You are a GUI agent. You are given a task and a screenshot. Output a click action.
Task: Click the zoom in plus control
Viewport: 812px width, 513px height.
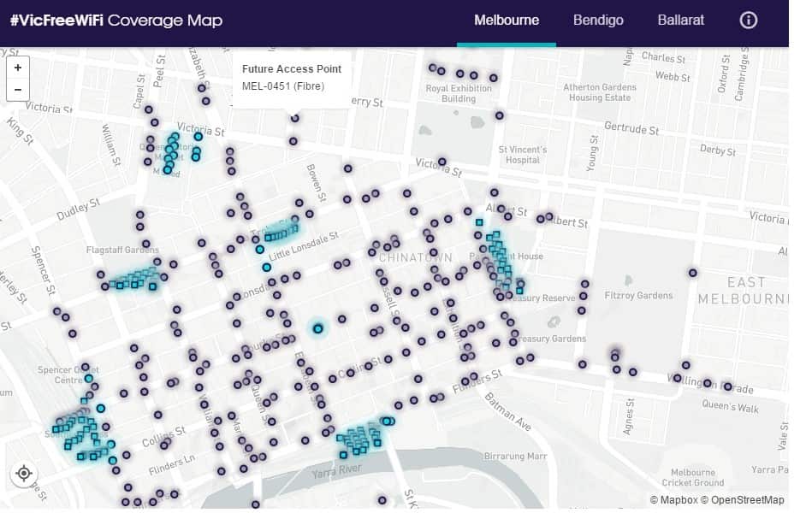(17, 67)
